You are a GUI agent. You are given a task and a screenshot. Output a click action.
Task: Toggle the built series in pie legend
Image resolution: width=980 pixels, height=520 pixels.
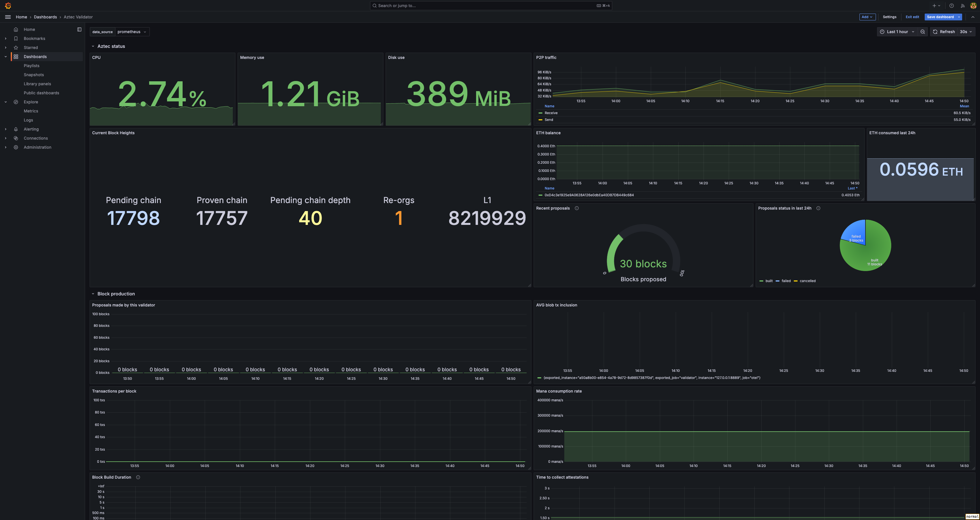coord(768,281)
